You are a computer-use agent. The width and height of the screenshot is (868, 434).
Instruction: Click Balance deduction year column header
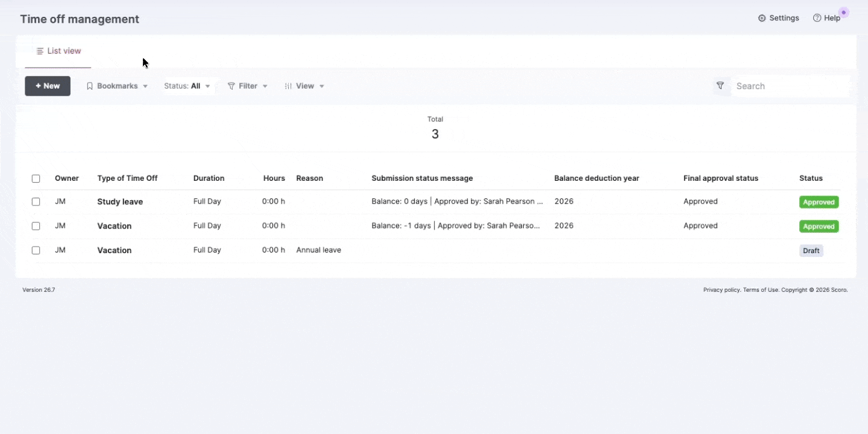point(597,178)
